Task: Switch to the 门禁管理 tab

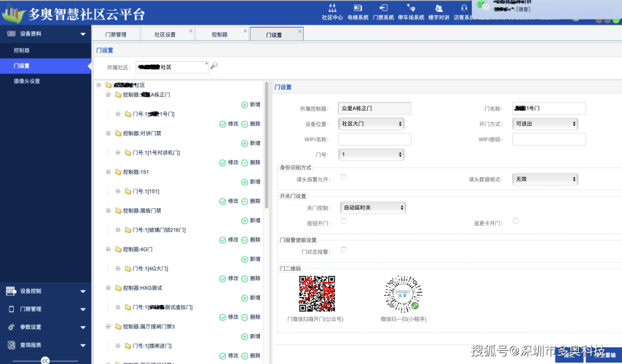Action: pyautogui.click(x=116, y=34)
